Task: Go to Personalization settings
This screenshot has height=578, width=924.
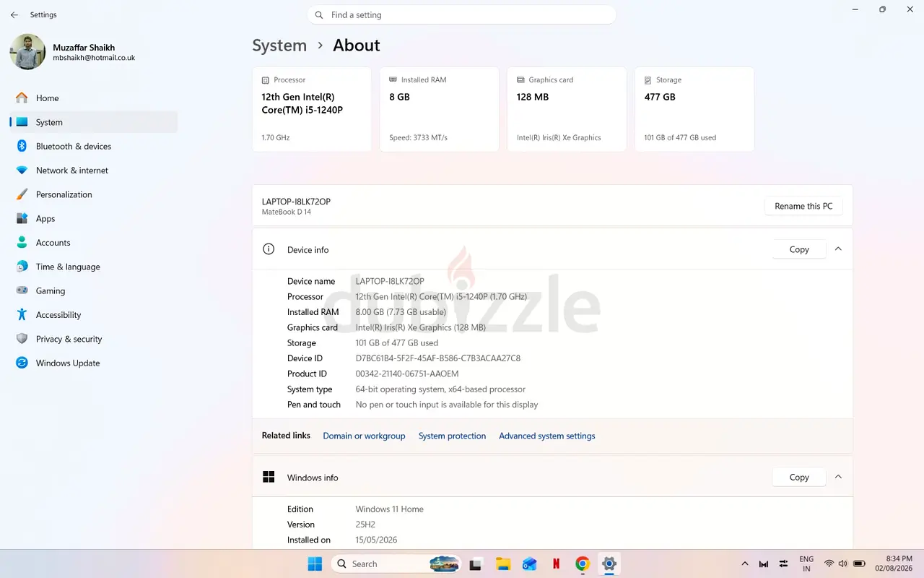Action: pos(93,194)
